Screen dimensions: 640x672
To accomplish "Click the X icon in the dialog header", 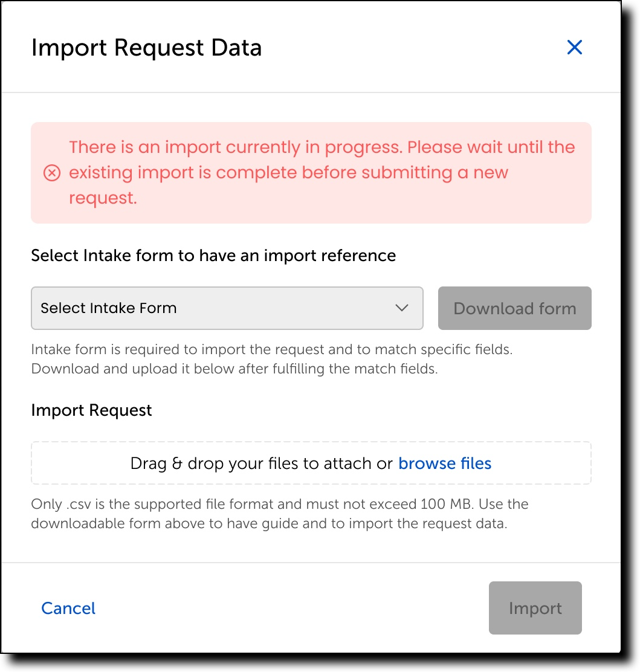I will 574,48.
